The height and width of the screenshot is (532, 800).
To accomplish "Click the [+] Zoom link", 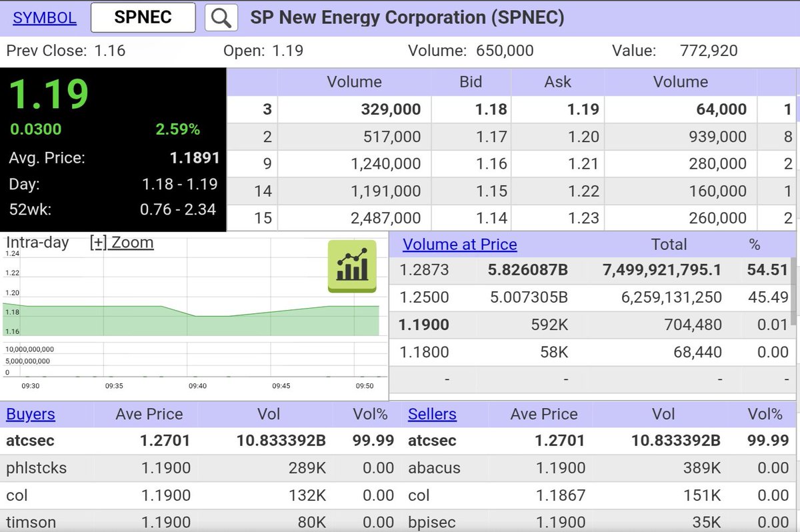I will [x=121, y=243].
